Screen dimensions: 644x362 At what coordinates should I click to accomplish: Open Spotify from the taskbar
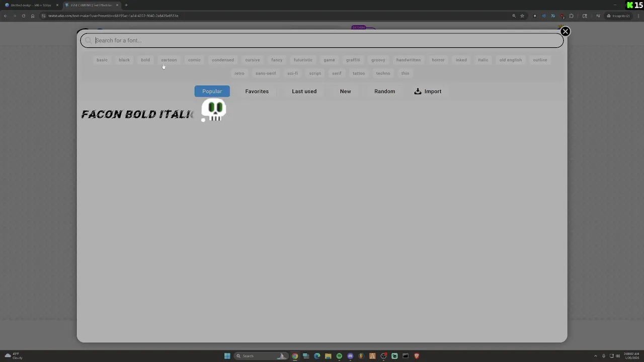coord(339,356)
